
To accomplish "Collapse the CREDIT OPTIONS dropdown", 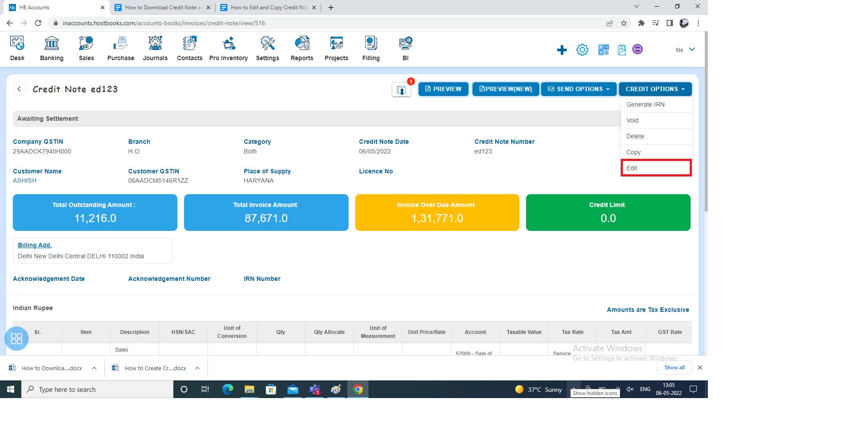I will pyautogui.click(x=655, y=89).
